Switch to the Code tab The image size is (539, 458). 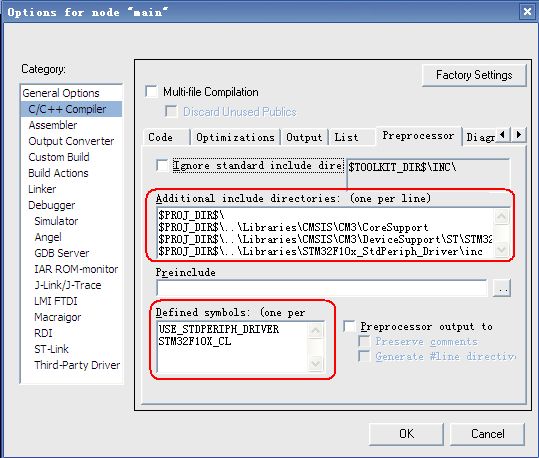point(166,137)
